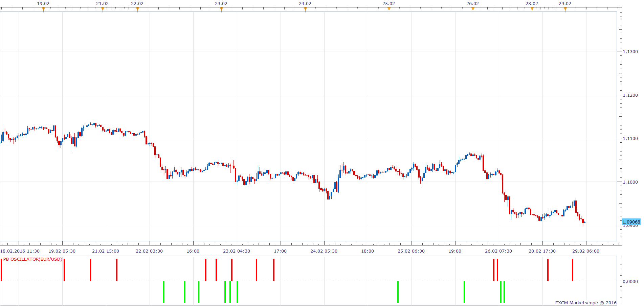Select the 29.02 date marker
The height and width of the screenshot is (306, 644).
[x=565, y=4]
